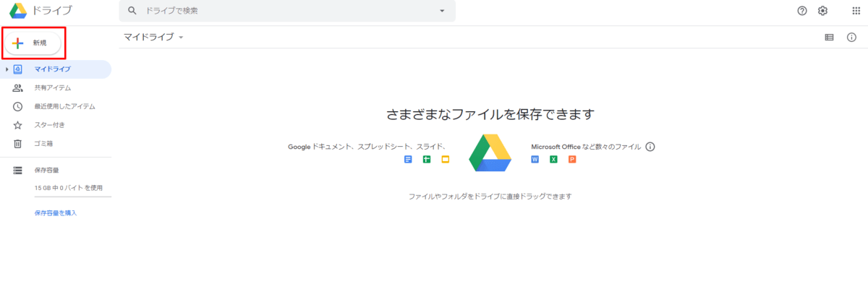This screenshot has height=292, width=868.
Task: Click the My Drive icon in sidebar
Action: click(18, 69)
